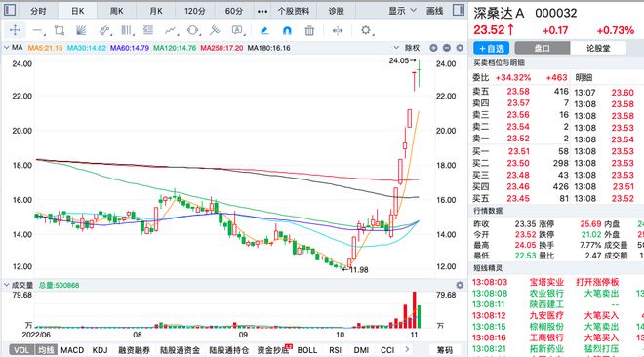Screen dimensions: 644x357
Task: Switch to the 周K tab
Action: [117, 11]
